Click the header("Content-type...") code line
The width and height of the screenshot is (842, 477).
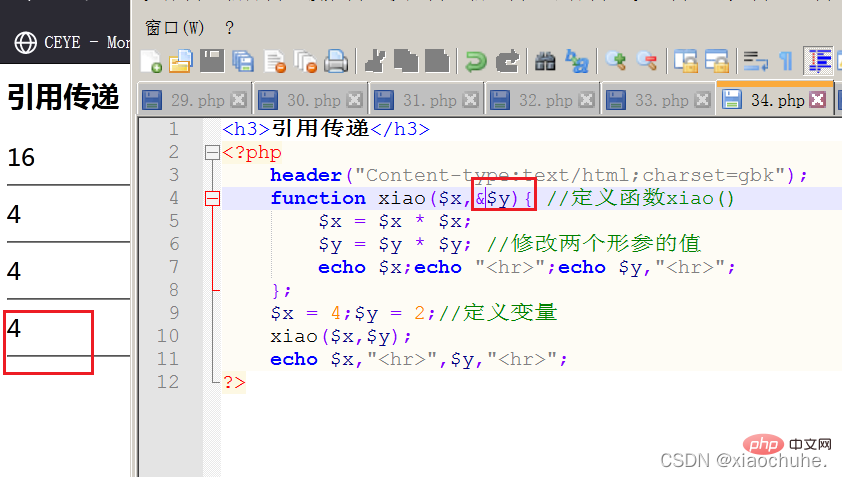tap(538, 175)
